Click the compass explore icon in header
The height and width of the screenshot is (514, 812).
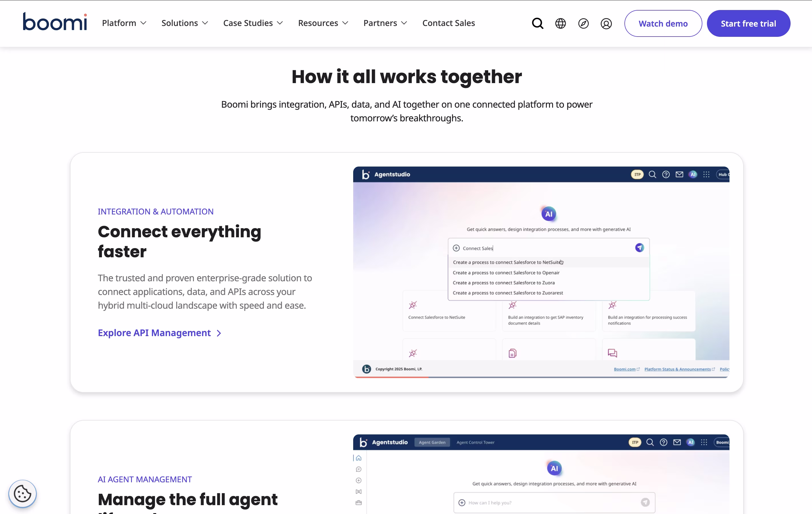click(583, 23)
